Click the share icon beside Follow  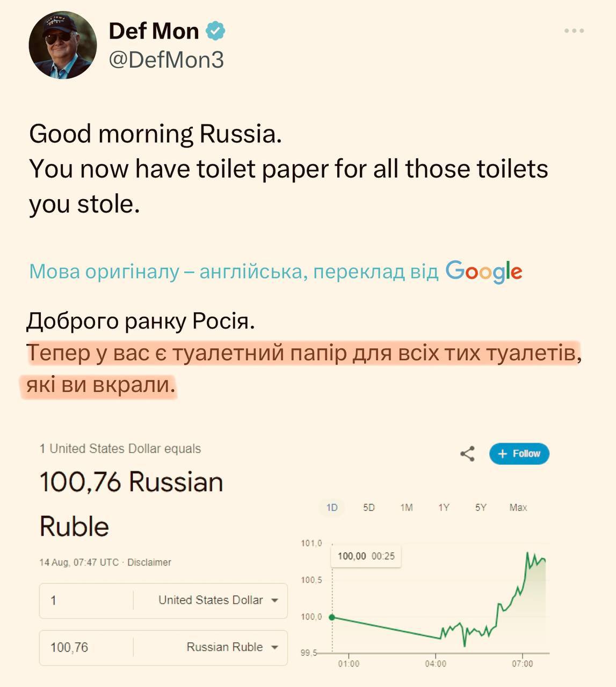467,454
